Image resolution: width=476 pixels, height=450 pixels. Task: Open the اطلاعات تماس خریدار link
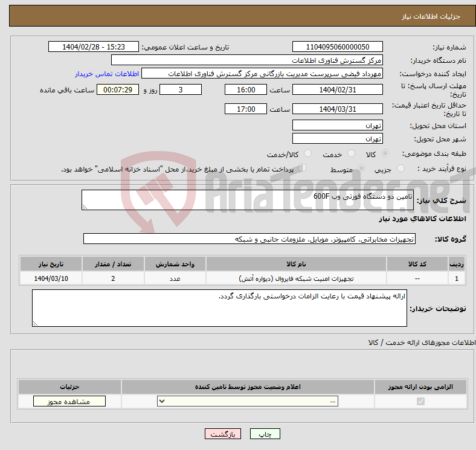(107, 74)
